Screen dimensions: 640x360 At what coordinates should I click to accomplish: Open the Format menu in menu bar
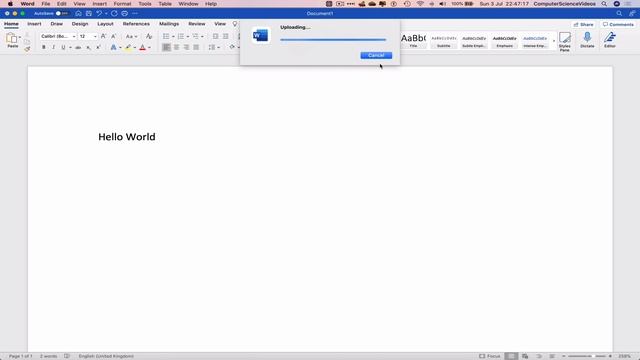(x=122, y=4)
